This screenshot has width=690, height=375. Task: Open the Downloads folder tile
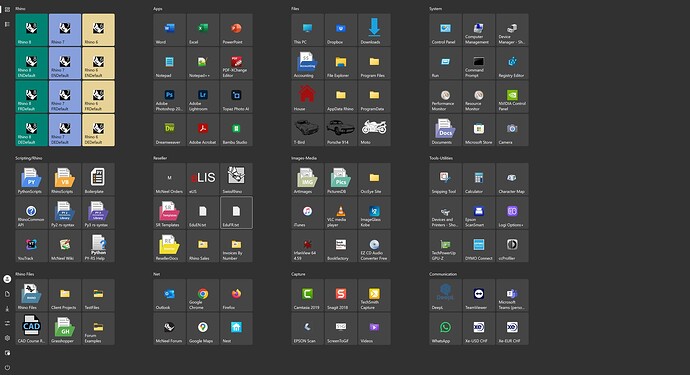pyautogui.click(x=374, y=30)
